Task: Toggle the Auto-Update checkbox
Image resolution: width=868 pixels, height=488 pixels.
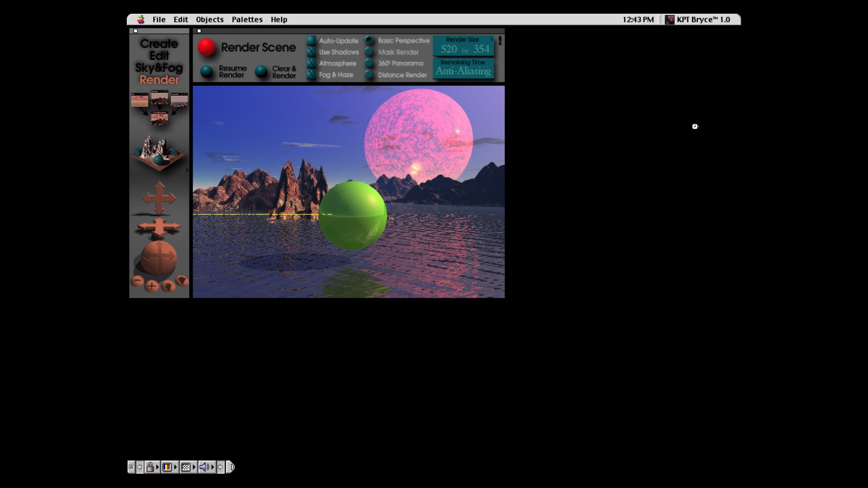Action: (311, 41)
